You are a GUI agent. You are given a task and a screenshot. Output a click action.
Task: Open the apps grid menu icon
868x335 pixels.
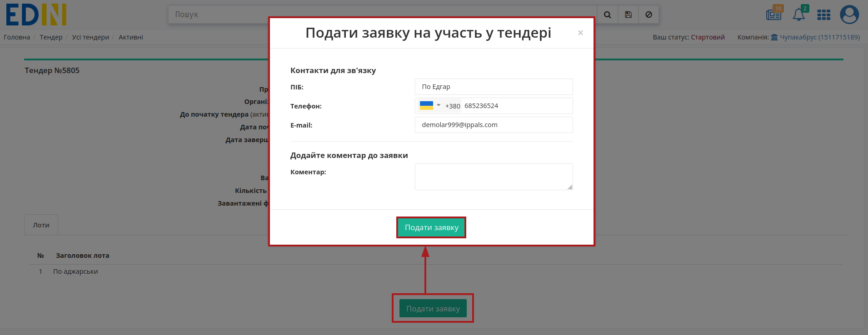tap(823, 15)
